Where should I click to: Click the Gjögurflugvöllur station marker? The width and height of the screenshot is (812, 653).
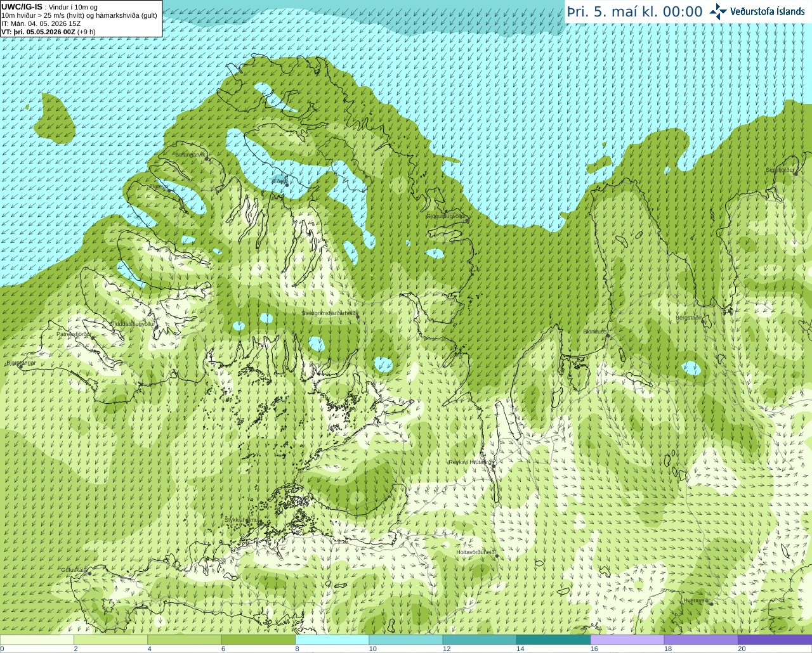point(466,221)
